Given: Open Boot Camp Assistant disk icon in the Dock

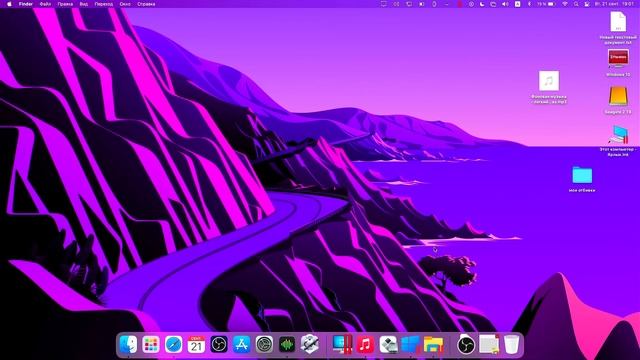Looking at the screenshot, I should pyautogui.click(x=388, y=344).
